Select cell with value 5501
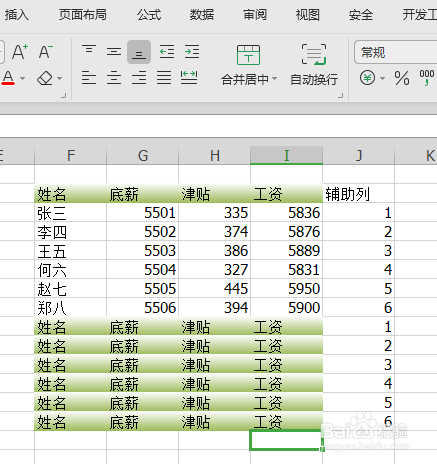Screen dimensions: 437x464 (x=143, y=213)
